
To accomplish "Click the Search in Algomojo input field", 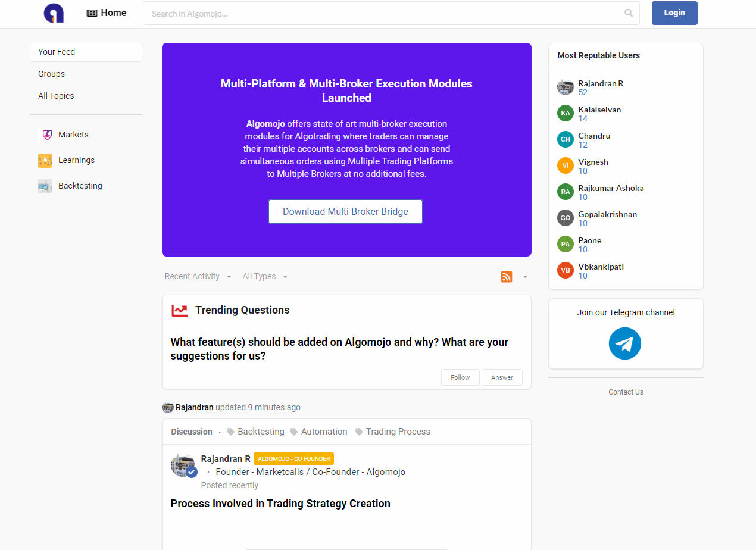I will coord(391,13).
